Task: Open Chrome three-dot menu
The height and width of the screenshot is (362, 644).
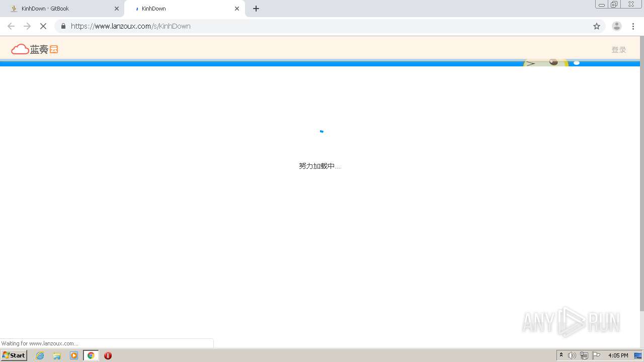Action: [633, 26]
